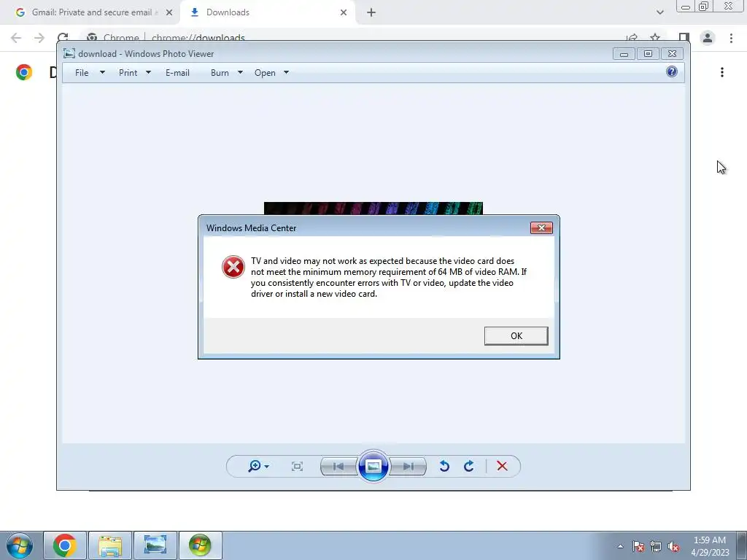This screenshot has height=560, width=747.
Task: Go to the next photo
Action: [409, 466]
